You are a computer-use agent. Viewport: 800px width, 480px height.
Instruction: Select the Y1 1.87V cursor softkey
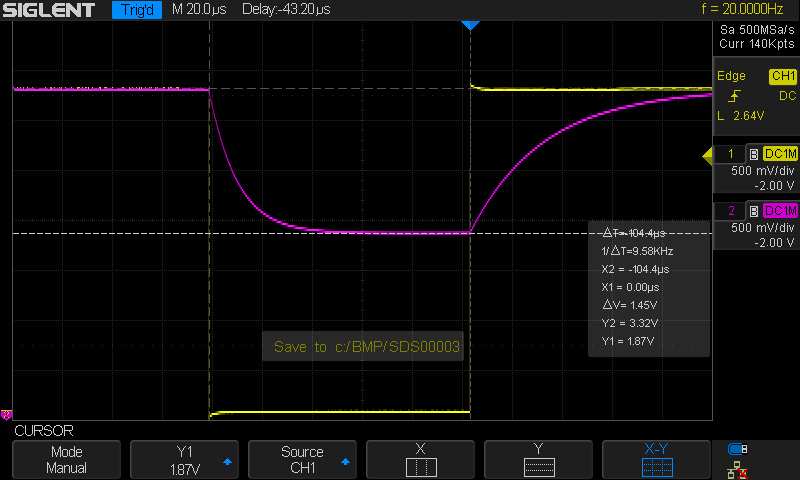[184, 460]
